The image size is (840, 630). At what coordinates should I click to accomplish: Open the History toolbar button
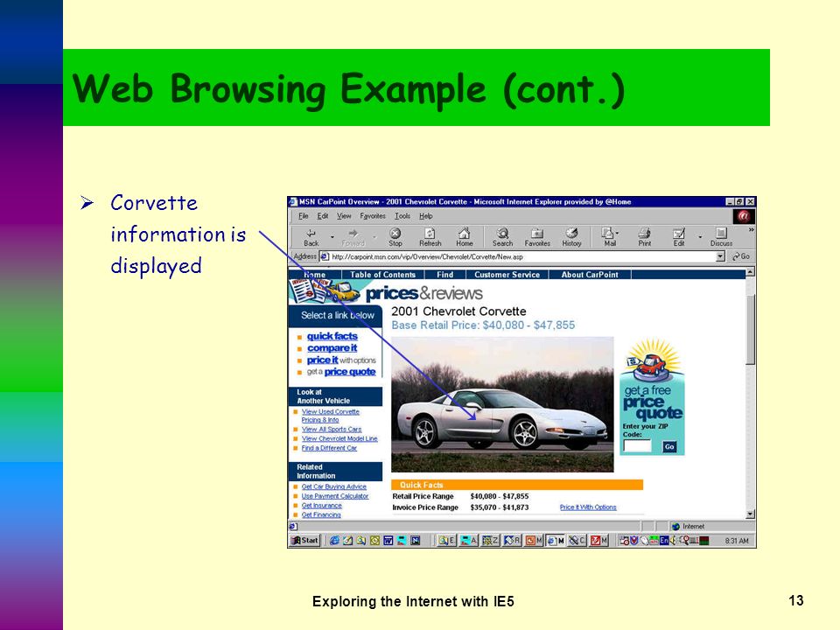[571, 237]
